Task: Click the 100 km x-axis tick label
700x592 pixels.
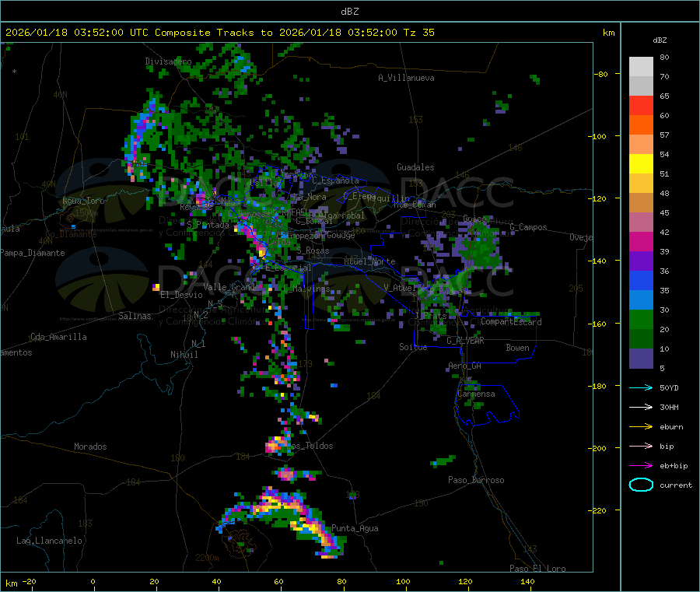Action: (x=403, y=581)
